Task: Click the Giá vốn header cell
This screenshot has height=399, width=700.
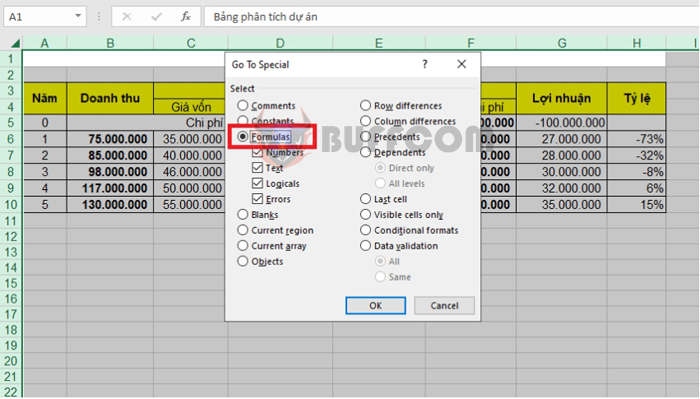Action: [x=190, y=107]
